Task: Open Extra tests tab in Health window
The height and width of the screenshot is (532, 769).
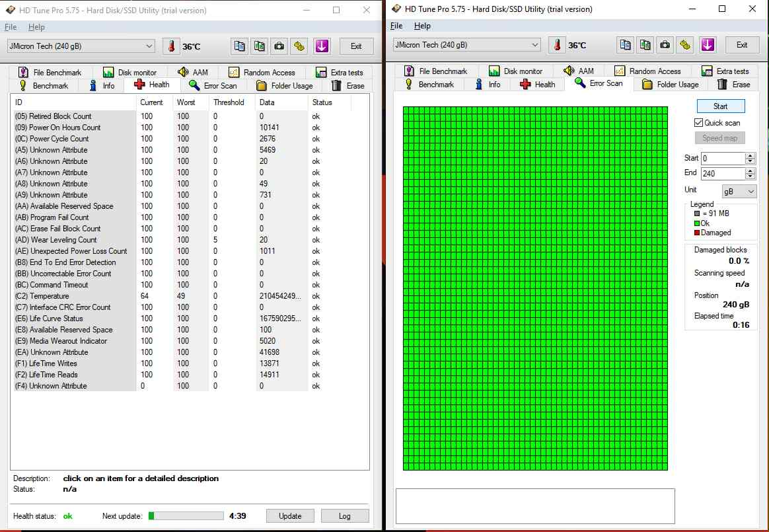Action: [340, 72]
